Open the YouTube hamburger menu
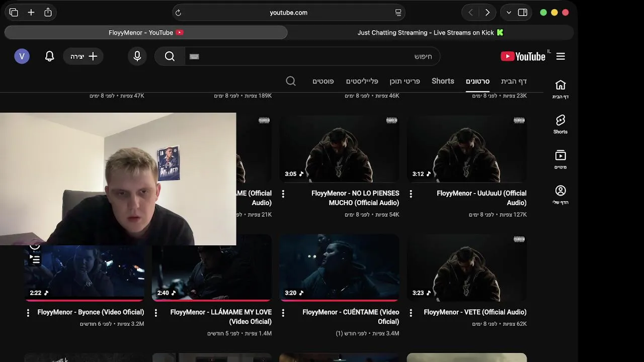 [x=560, y=56]
